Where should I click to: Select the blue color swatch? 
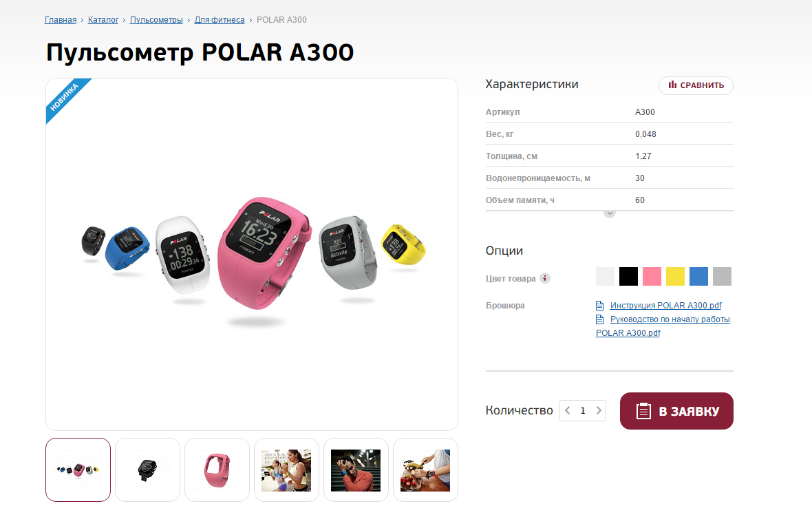[x=698, y=277]
